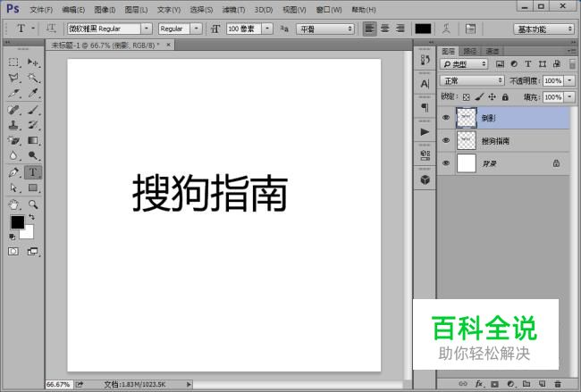581x392 pixels.
Task: Select the History Brush tool
Action: click(33, 125)
